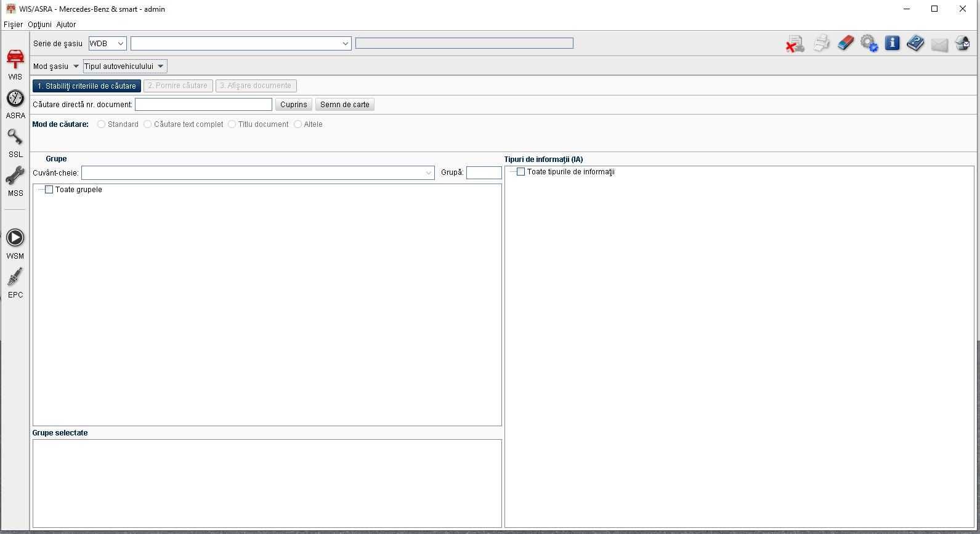980x534 pixels.
Task: Select the Altele search mode
Action: click(298, 124)
